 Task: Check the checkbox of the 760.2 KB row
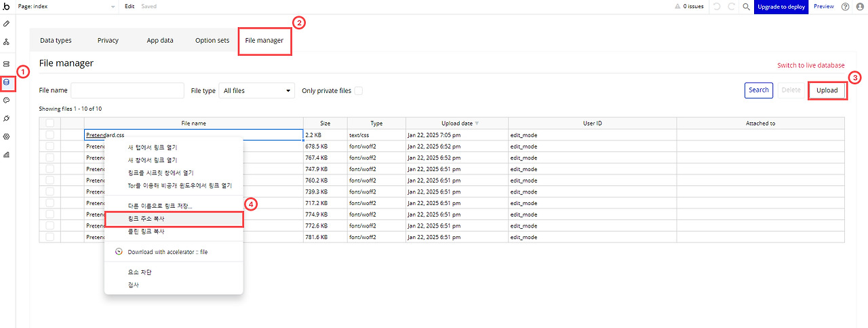(50, 181)
